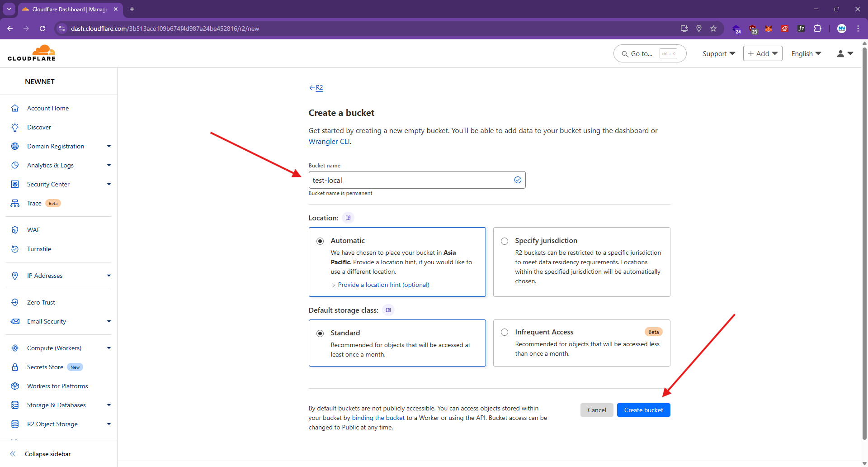Click Secrets Store lock icon
Screen dimensions: 868x467
point(15,367)
